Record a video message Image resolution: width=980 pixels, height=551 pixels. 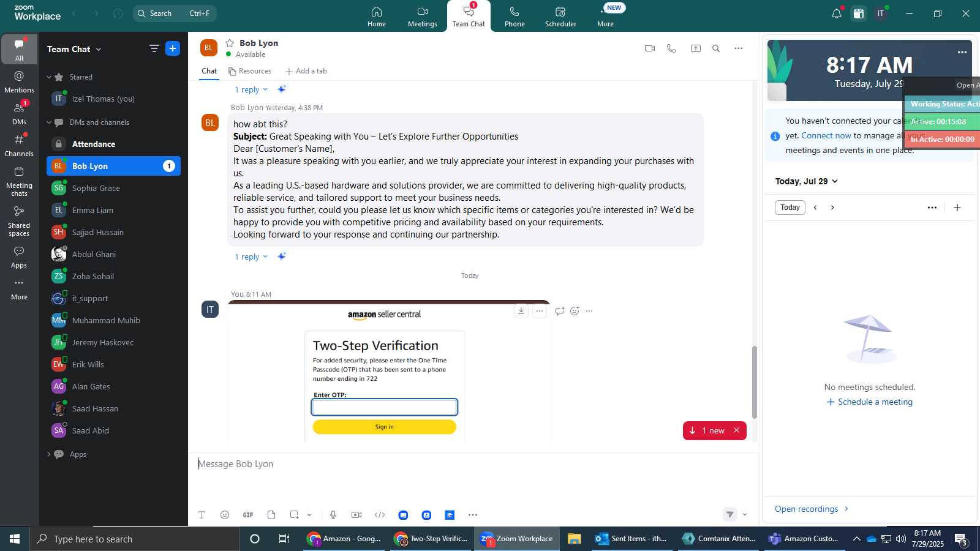356,515
